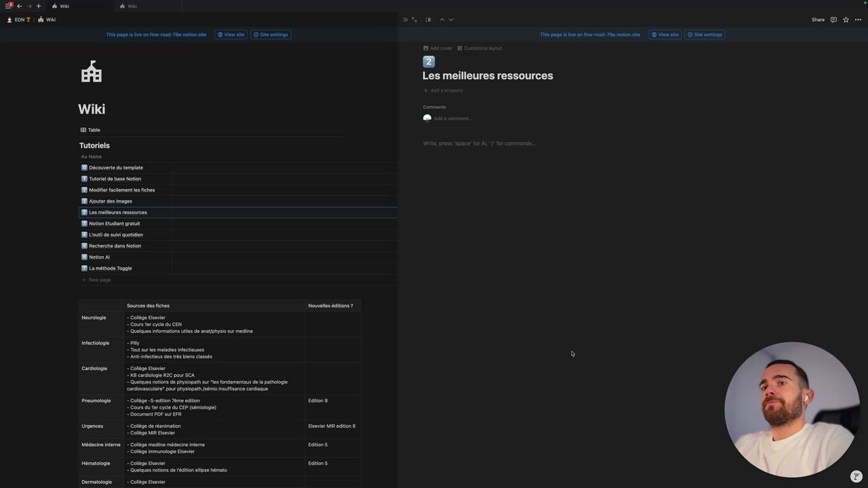Select Les meilleures ressources row in the table
This screenshot has width=868, height=488.
[238, 212]
